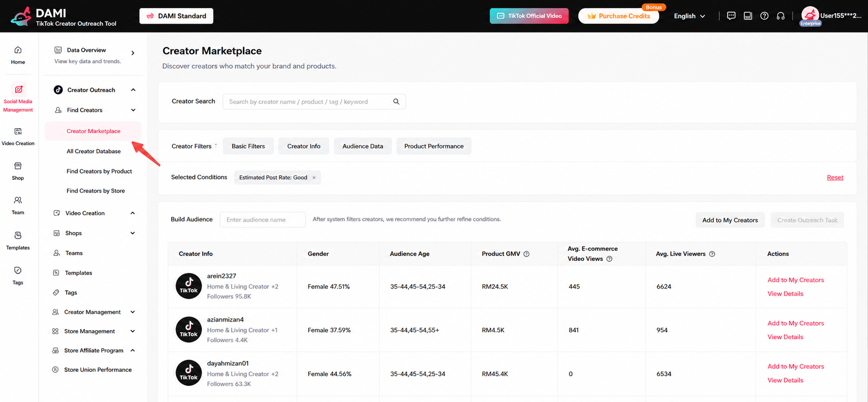Viewport: 868px width, 402px height.
Task: Open the English language dropdown
Action: click(x=689, y=16)
